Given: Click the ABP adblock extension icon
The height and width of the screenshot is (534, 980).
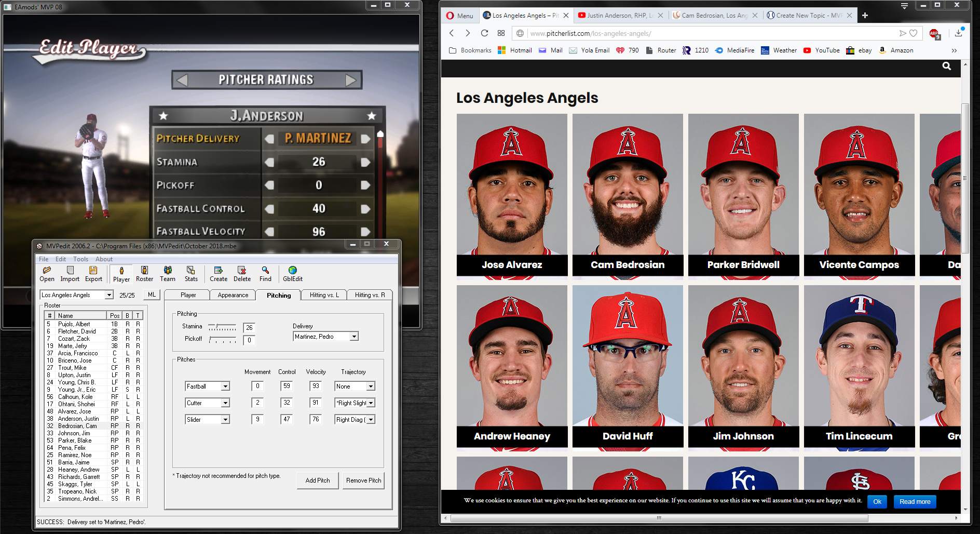Looking at the screenshot, I should tap(934, 34).
